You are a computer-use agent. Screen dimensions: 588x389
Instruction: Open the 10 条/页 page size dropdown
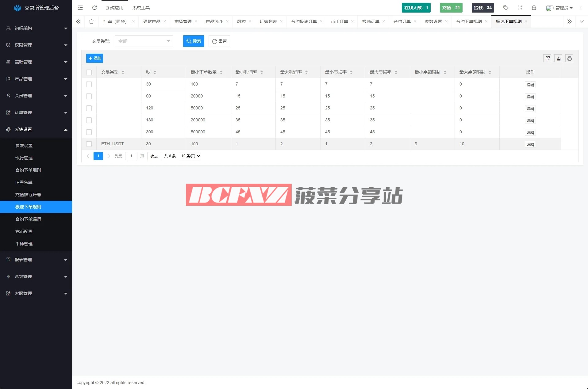190,156
